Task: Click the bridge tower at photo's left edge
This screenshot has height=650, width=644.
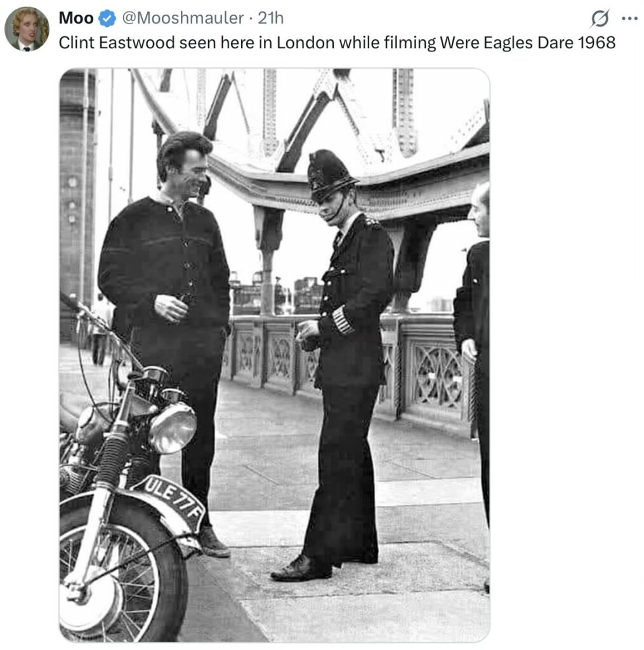Action: [x=77, y=199]
